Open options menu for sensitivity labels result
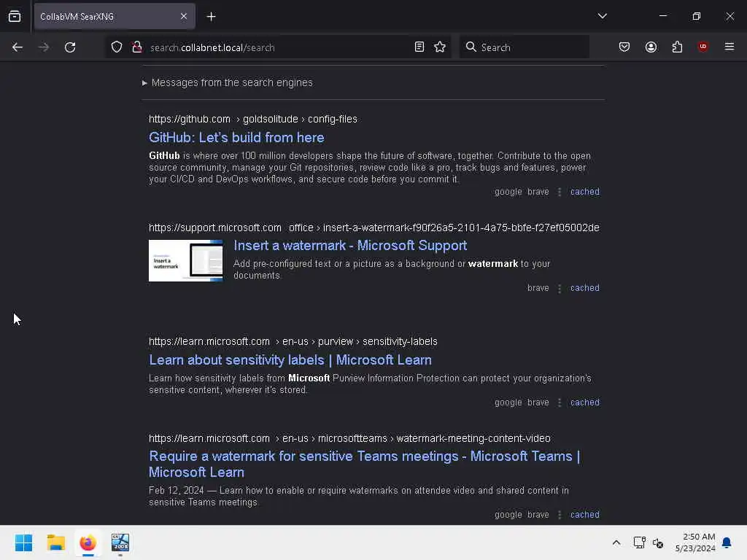This screenshot has width=747, height=560. (x=560, y=402)
